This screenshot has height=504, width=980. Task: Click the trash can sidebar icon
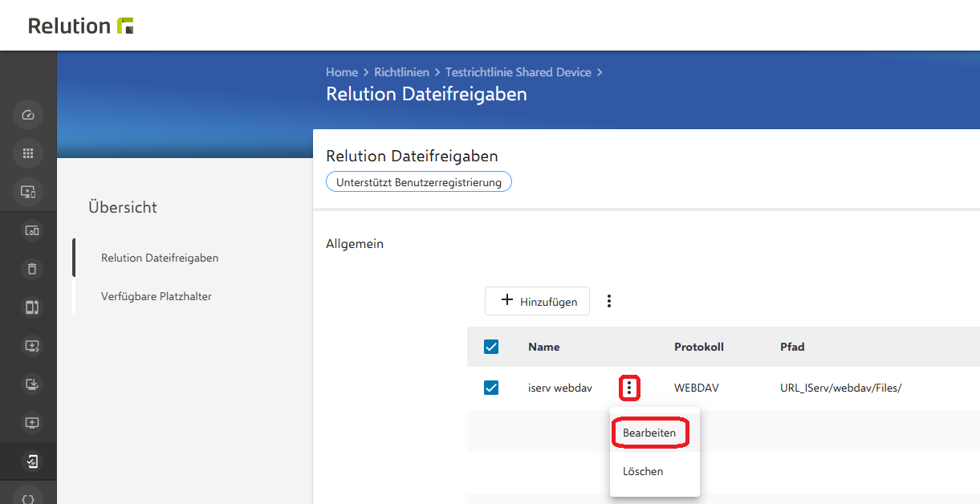tap(32, 269)
